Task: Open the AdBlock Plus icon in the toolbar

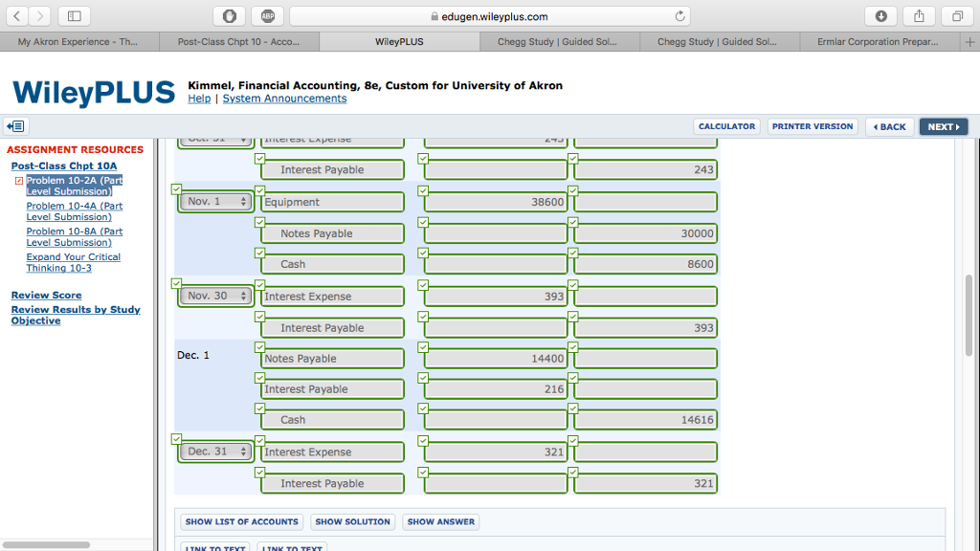Action: [267, 15]
